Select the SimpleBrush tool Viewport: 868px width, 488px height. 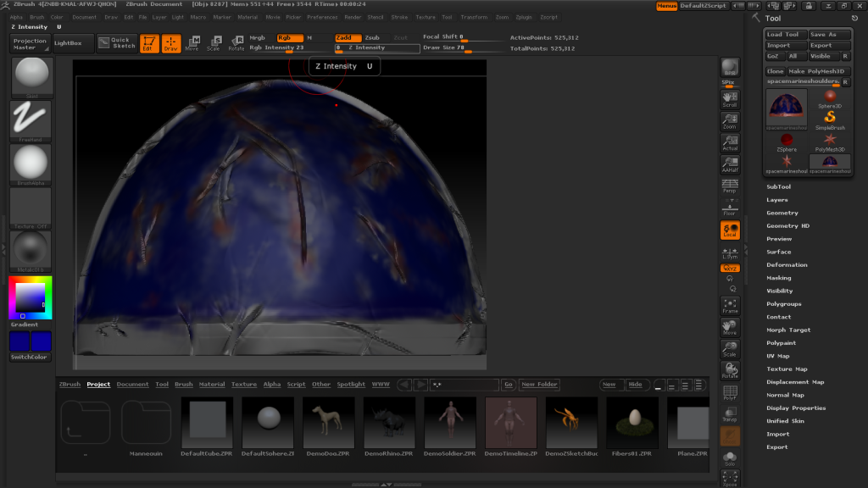pos(829,120)
